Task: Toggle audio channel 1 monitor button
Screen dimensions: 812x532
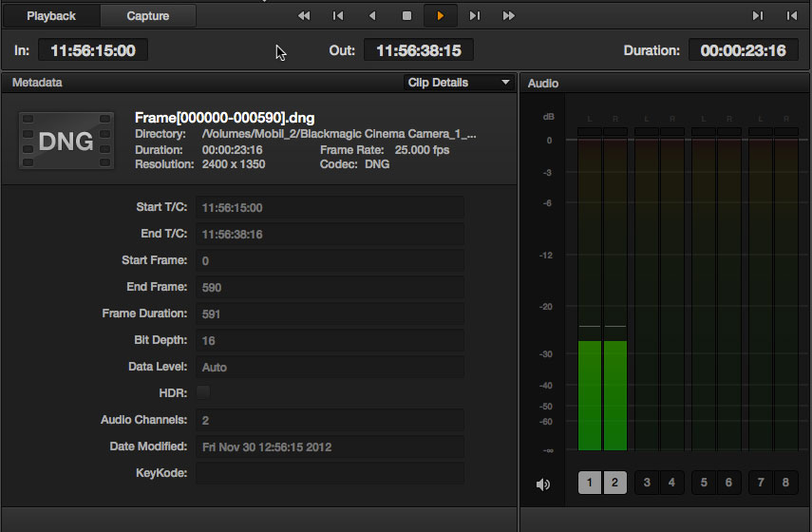Action: click(x=590, y=483)
